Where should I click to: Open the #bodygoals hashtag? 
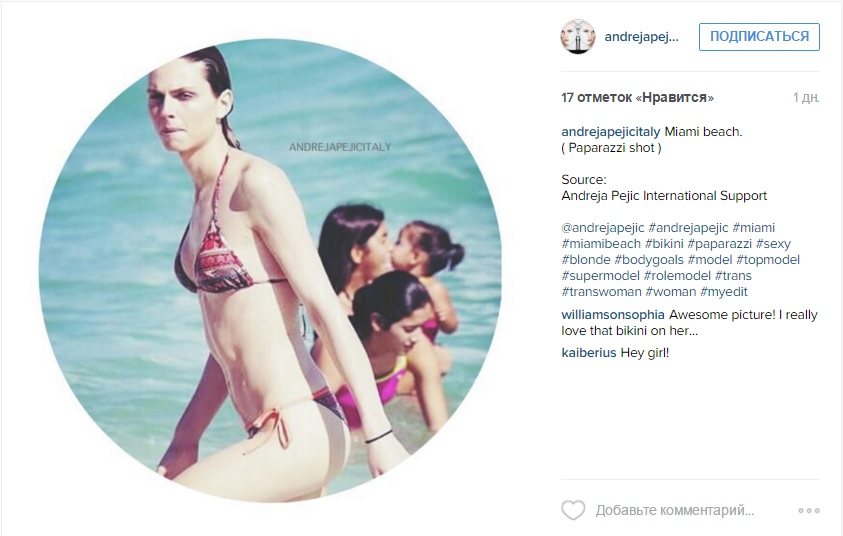coord(649,260)
